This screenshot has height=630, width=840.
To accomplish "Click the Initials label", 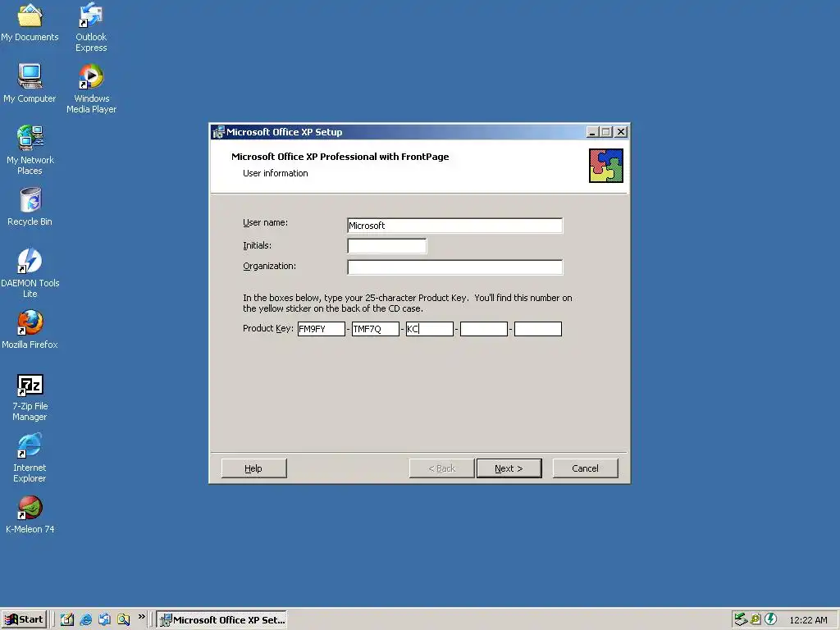I will (257, 245).
